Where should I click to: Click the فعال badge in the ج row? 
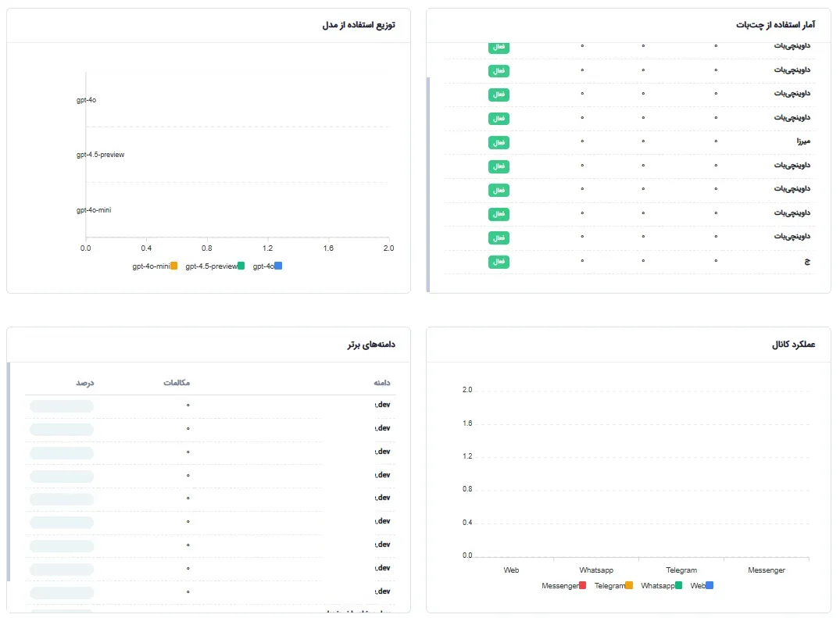click(x=499, y=261)
